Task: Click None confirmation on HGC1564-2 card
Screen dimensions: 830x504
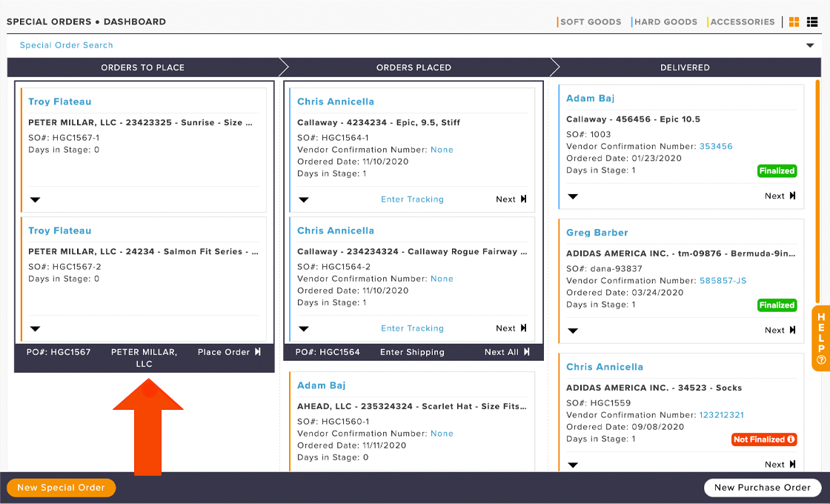Action: 442,279
